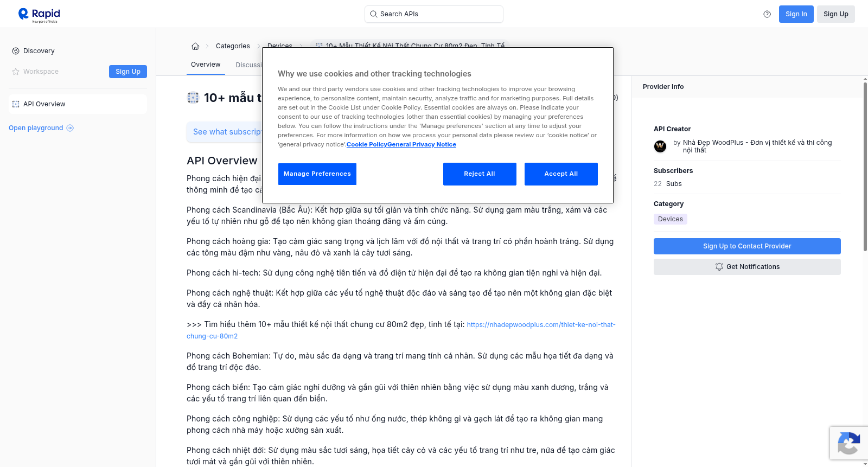868x467 pixels.
Task: Go to the home breadcrumb icon
Action: 195,46
